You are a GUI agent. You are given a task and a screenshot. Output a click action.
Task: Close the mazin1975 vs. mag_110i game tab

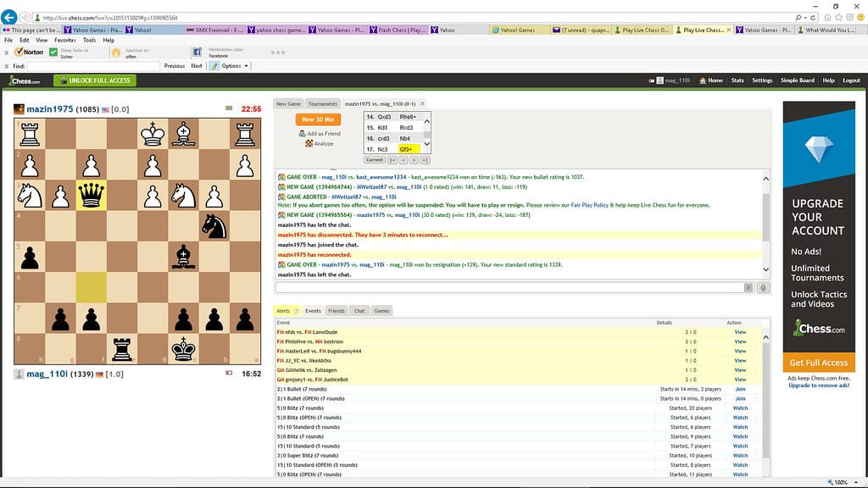pos(422,103)
